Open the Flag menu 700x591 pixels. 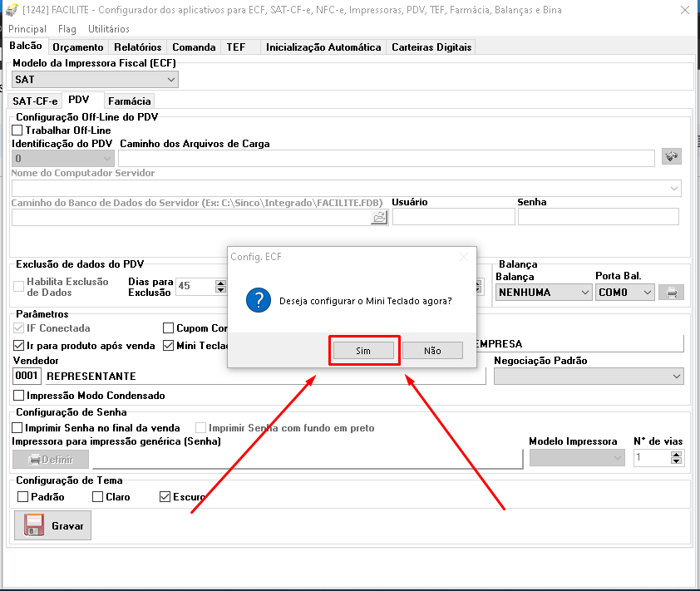67,29
